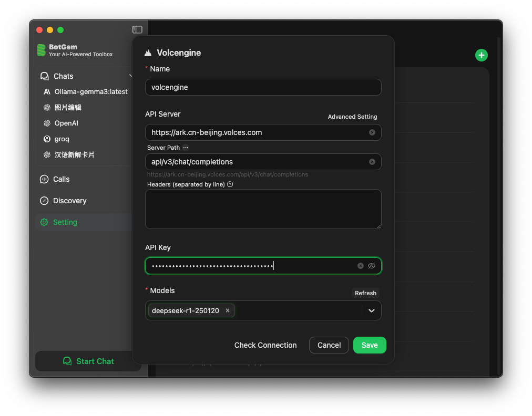Image resolution: width=532 pixels, height=416 pixels.
Task: Toggle API Key visibility eye icon
Action: click(372, 266)
